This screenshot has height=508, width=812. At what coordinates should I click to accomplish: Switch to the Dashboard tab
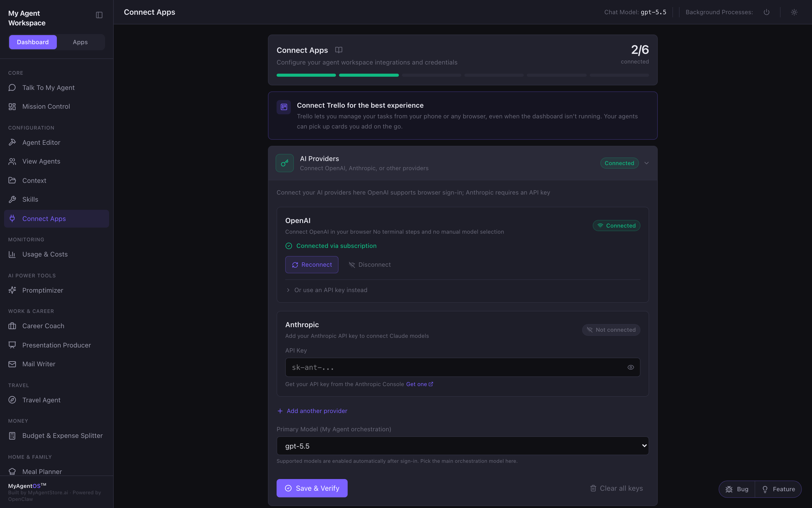(33, 42)
